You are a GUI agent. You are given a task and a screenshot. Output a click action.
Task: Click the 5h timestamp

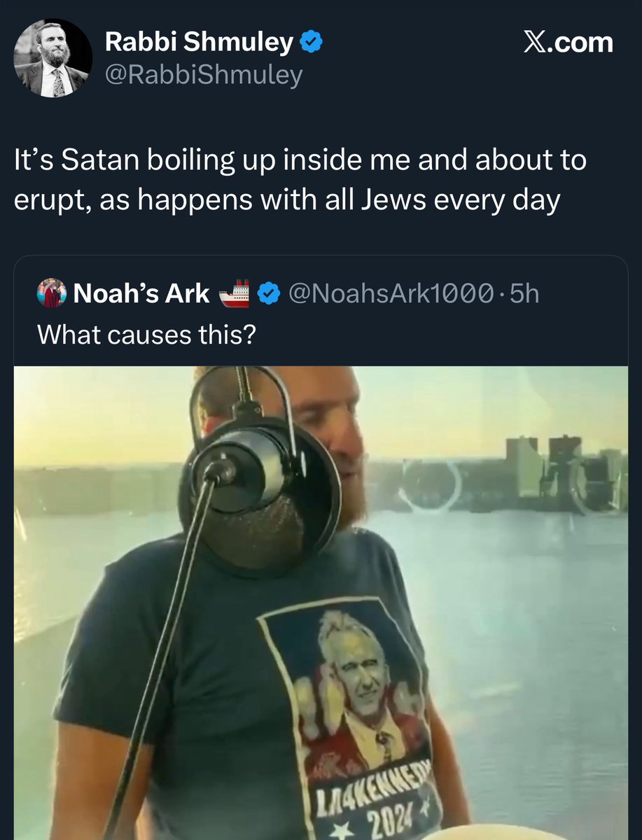525,295
